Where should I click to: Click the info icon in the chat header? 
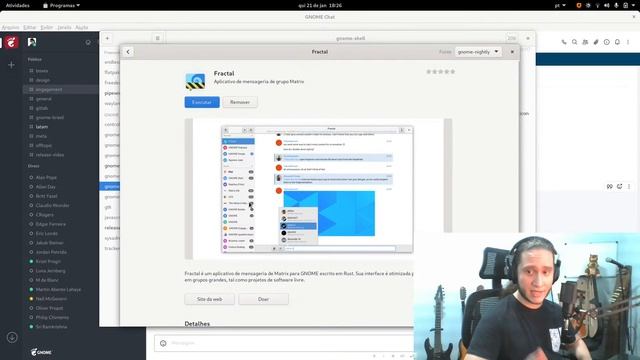(607, 42)
